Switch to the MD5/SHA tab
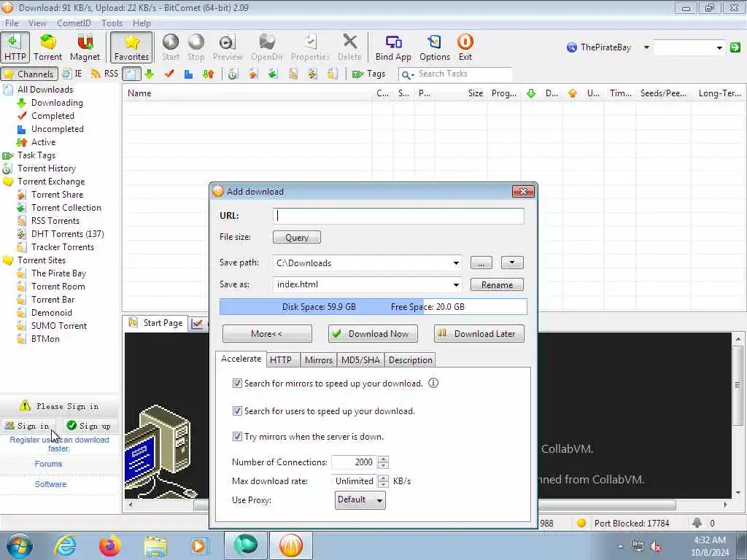The image size is (747, 560). [x=360, y=360]
